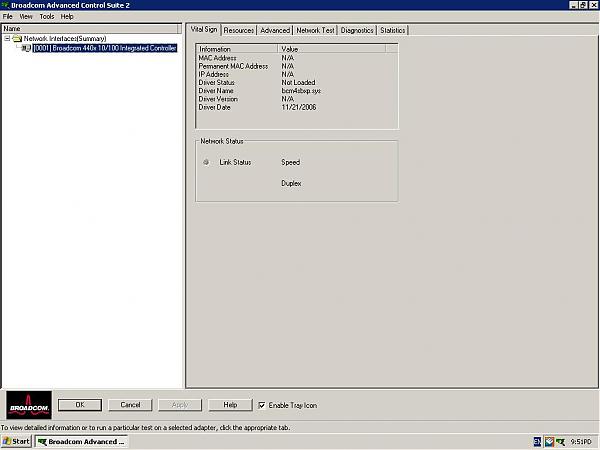
Task: Click the Link Status label
Action: tap(235, 162)
